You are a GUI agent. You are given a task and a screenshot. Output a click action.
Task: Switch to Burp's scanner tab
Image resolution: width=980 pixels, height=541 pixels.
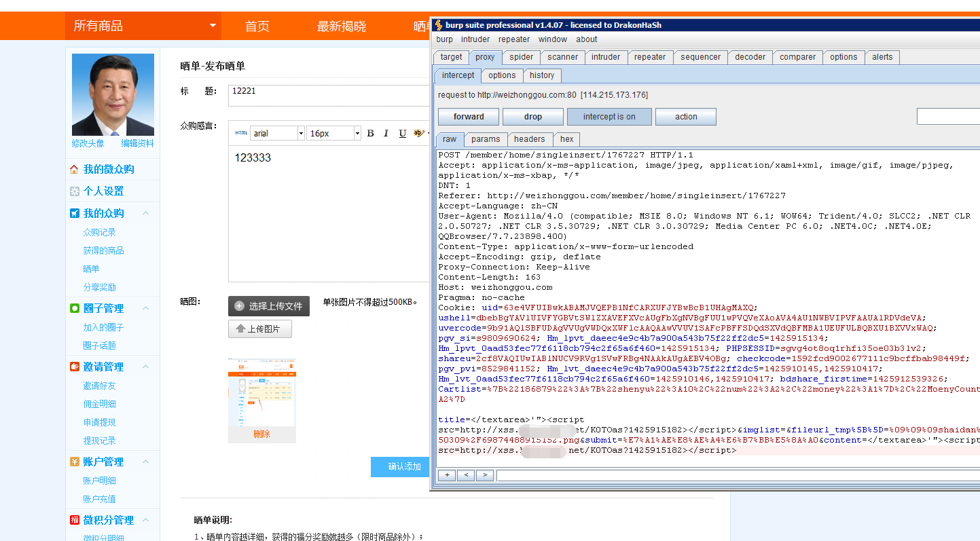pyautogui.click(x=563, y=57)
